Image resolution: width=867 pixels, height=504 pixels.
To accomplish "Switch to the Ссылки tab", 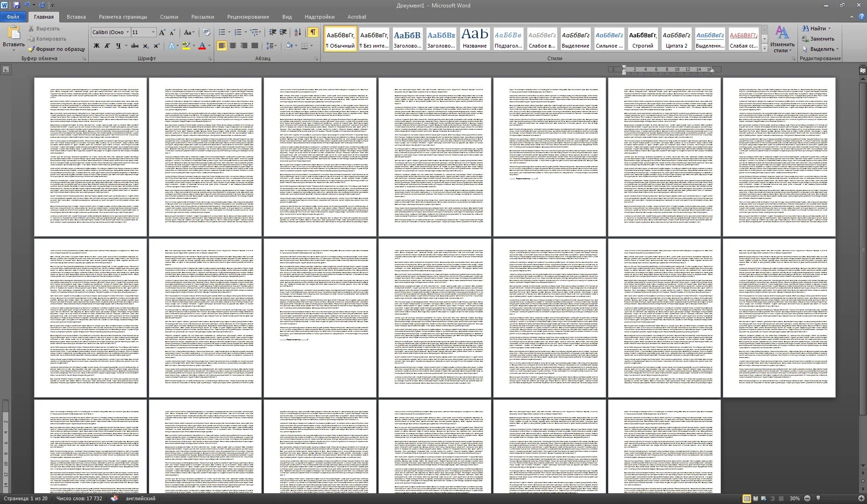I will point(169,17).
